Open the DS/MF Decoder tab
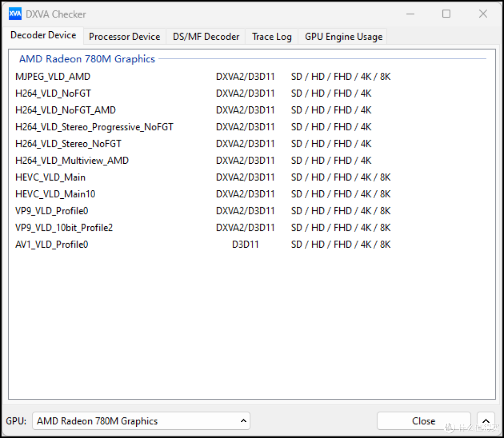This screenshot has height=438, width=504. click(x=206, y=37)
